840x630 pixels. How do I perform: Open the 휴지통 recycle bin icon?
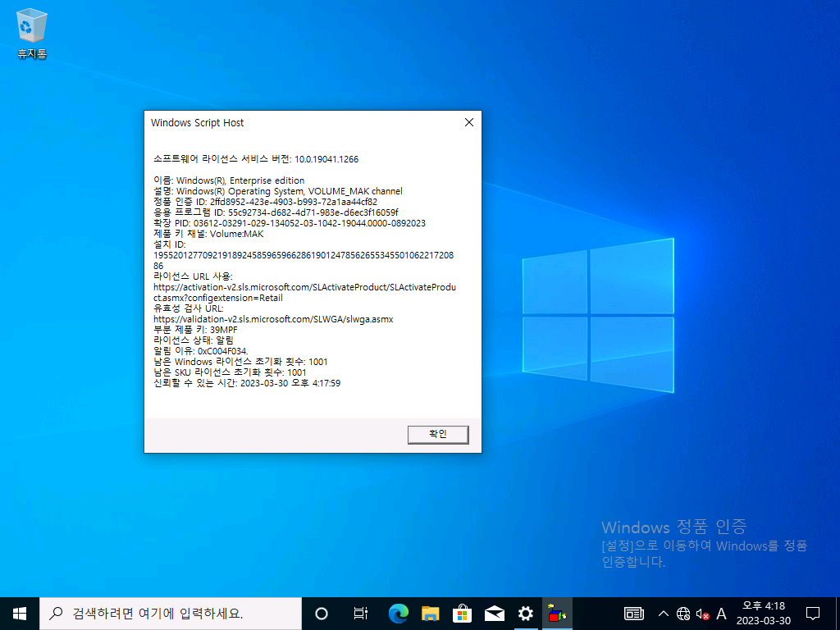(32, 33)
